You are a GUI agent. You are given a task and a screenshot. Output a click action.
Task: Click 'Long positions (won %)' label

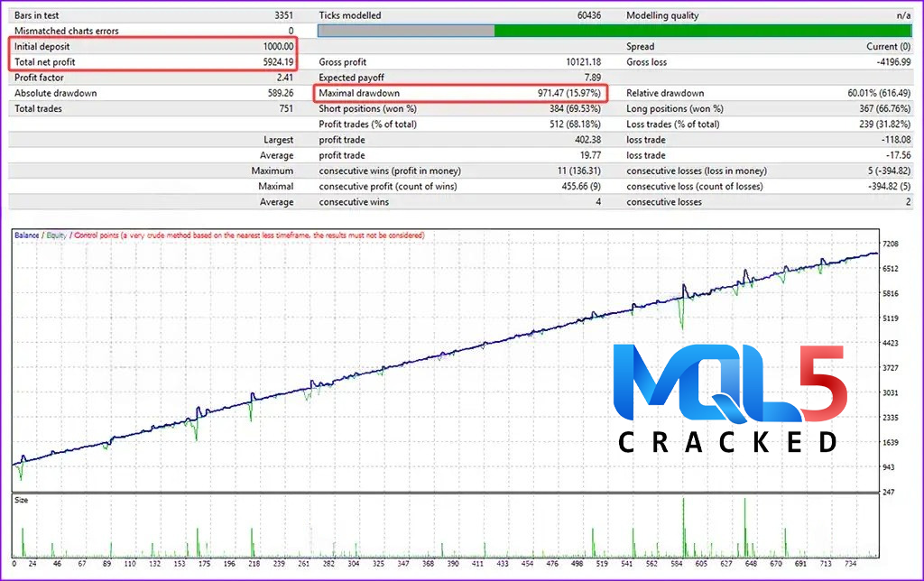pos(675,109)
